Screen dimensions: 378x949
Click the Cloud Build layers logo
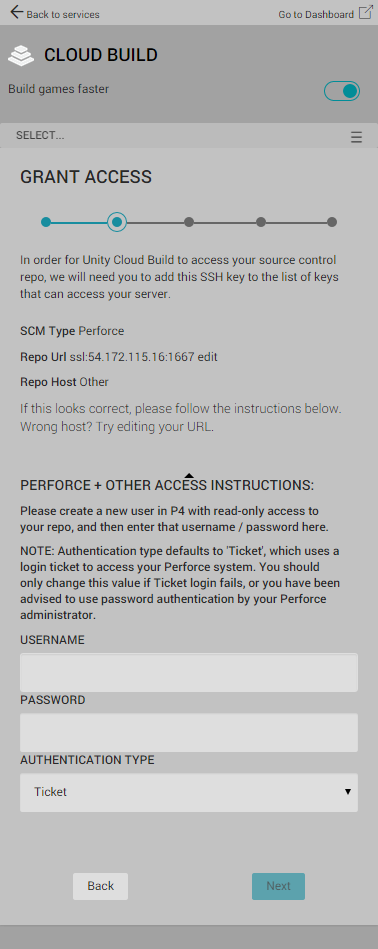tap(21, 55)
